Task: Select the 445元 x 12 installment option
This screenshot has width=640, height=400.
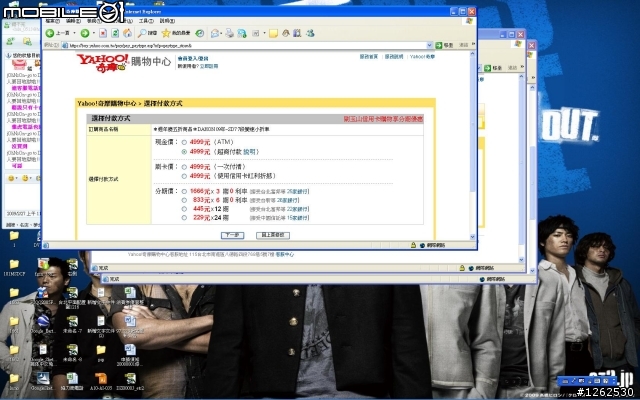Action: [x=184, y=209]
